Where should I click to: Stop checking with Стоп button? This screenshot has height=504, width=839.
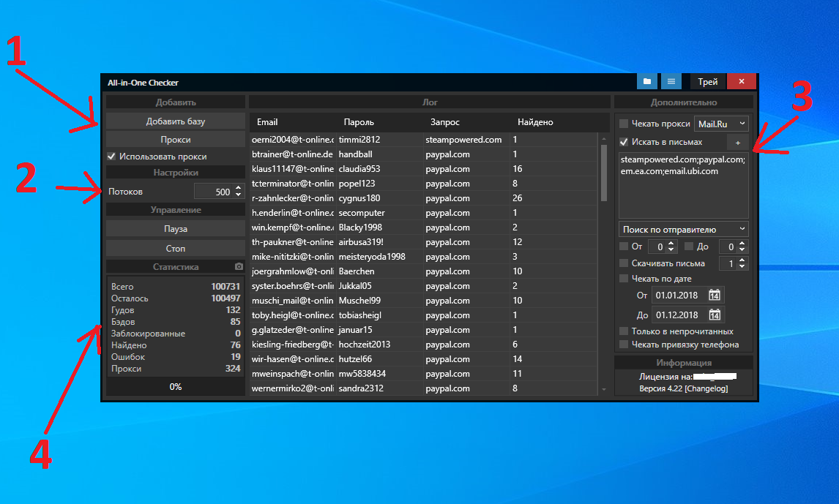tap(176, 249)
